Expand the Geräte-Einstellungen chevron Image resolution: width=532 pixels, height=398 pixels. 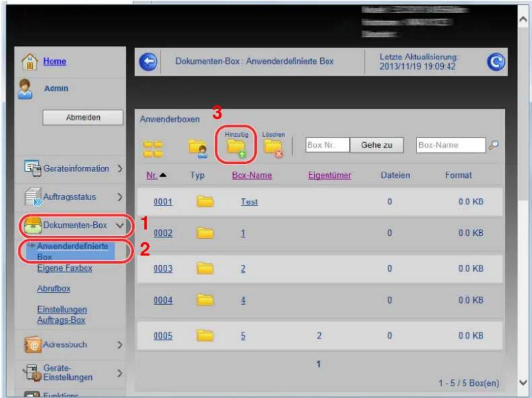click(x=120, y=374)
